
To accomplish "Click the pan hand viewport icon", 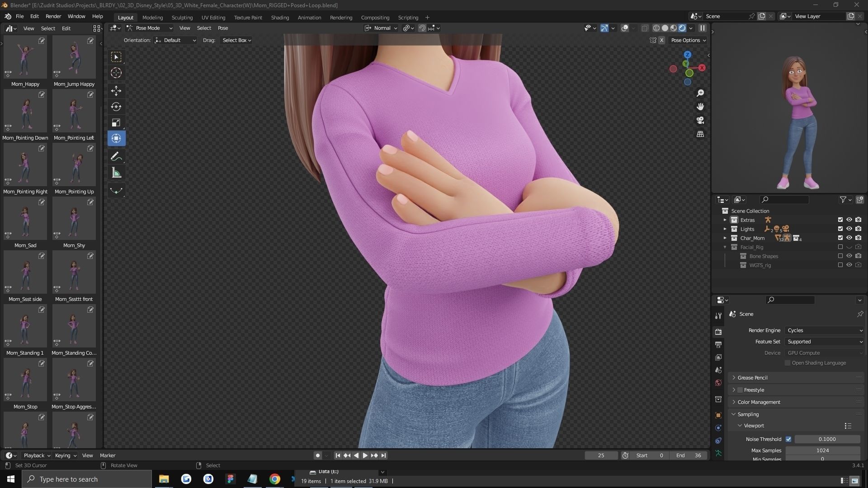I will coord(700,107).
